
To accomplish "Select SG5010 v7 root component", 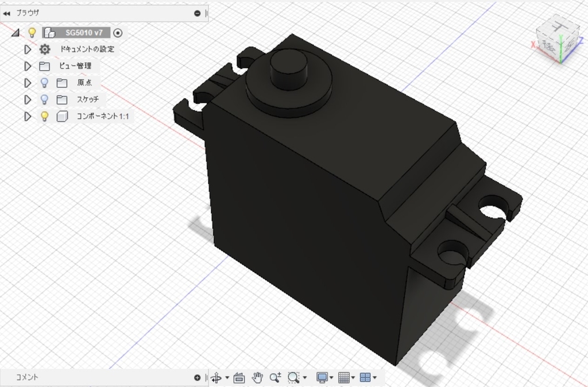I will point(83,33).
